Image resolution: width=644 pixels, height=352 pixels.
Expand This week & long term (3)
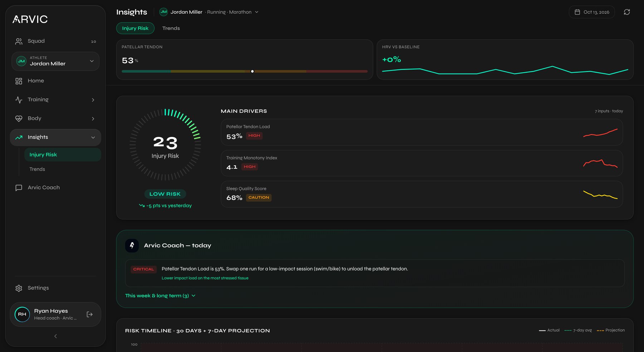pyautogui.click(x=160, y=296)
